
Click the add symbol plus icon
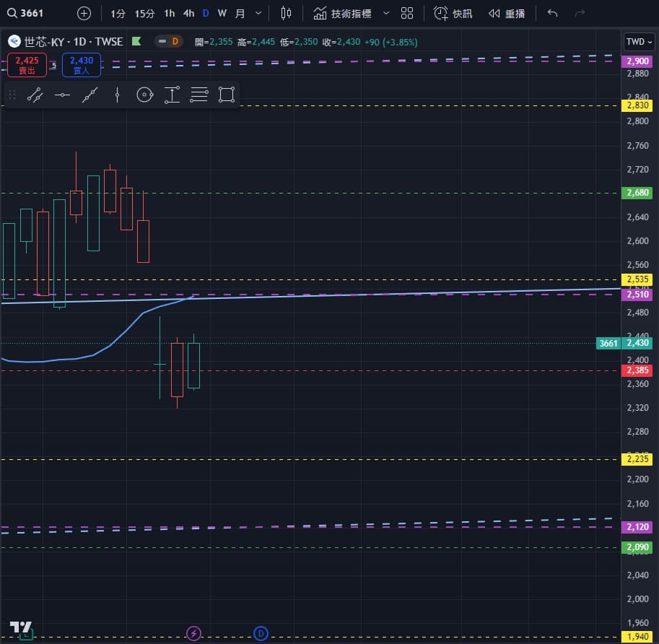coord(84,13)
